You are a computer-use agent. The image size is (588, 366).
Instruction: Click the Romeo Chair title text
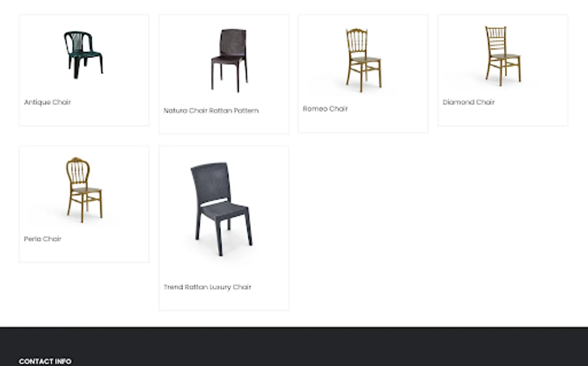pyautogui.click(x=325, y=109)
